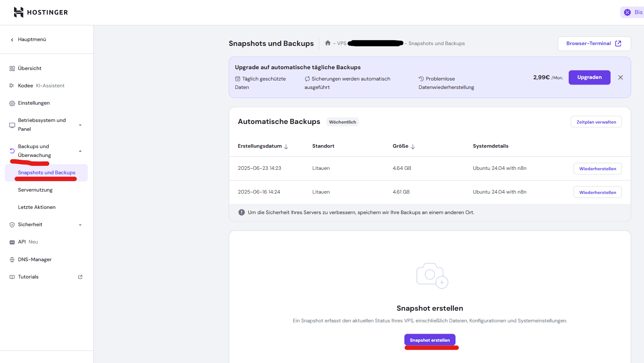This screenshot has width=644, height=363.
Task: Collapse Backups und Überwachung arrow
Action: tap(80, 151)
